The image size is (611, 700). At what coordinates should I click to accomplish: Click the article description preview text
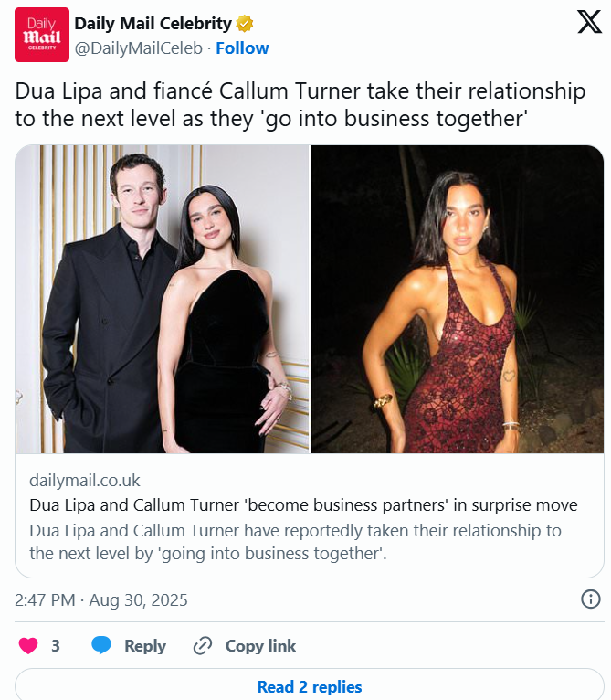point(296,542)
